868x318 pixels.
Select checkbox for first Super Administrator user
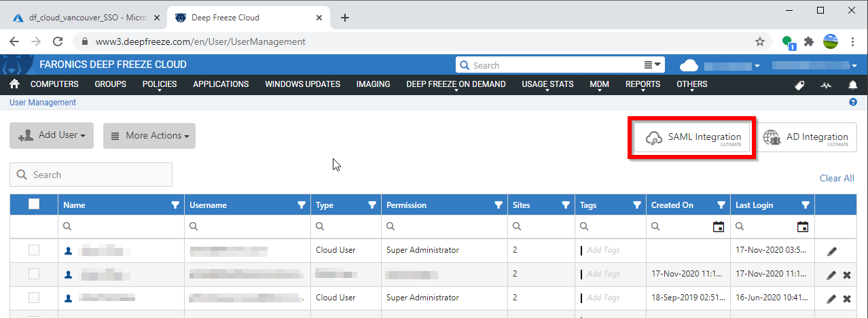coord(34,251)
